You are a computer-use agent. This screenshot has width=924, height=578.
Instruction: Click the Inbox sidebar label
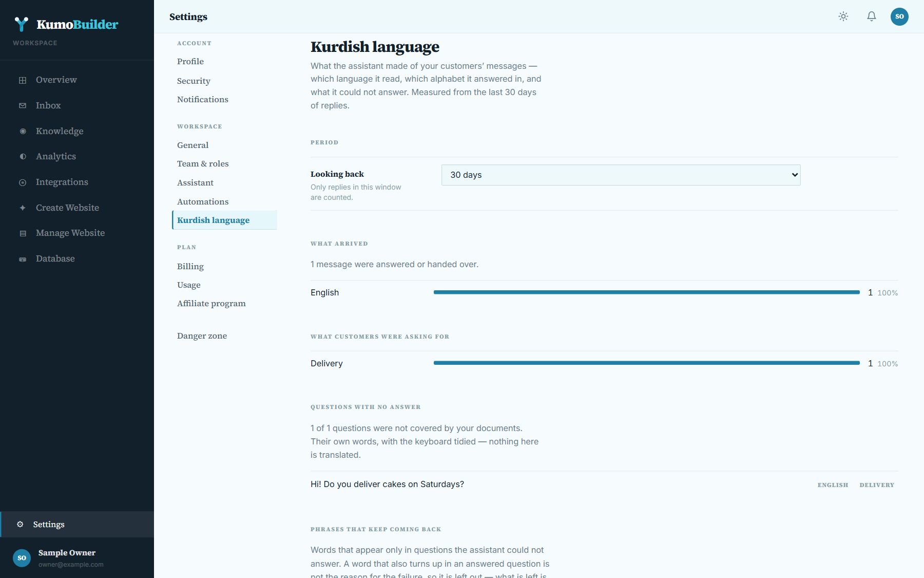(48, 105)
